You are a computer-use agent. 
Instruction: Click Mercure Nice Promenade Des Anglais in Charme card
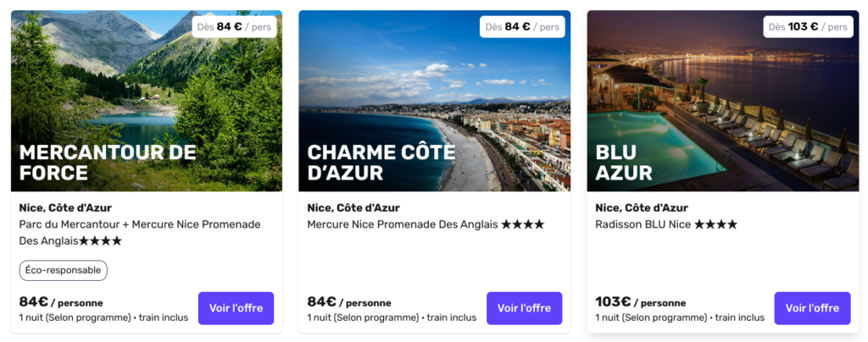(403, 224)
